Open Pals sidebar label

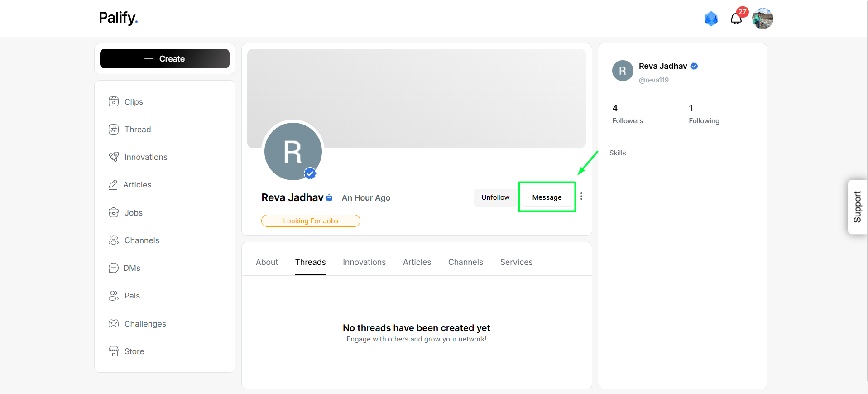(x=132, y=296)
